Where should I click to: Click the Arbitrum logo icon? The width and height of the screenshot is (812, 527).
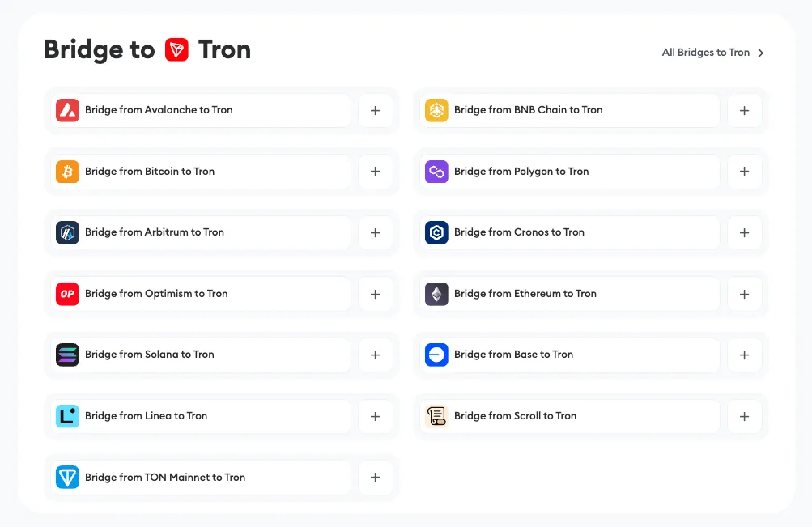pyautogui.click(x=67, y=232)
